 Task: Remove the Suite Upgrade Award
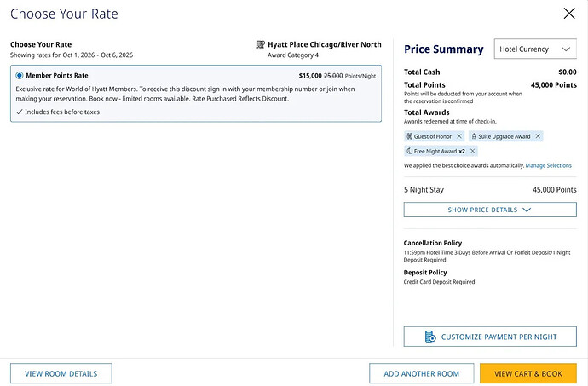pos(538,136)
